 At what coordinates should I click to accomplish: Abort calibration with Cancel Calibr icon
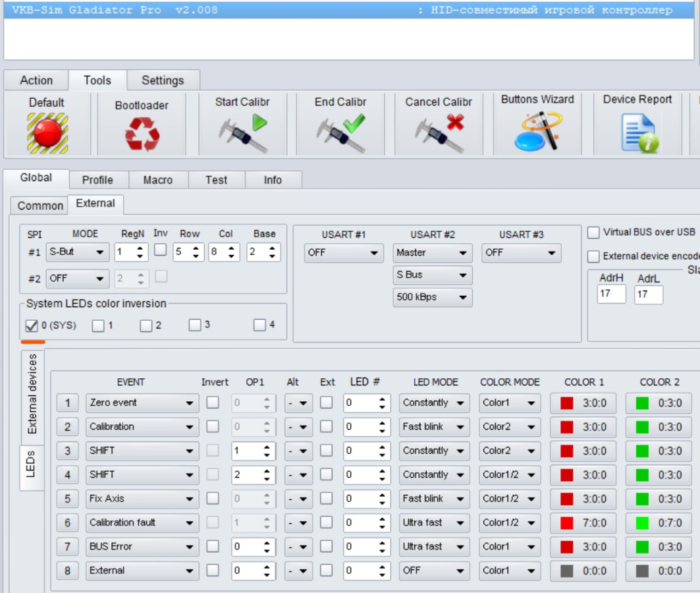(439, 132)
